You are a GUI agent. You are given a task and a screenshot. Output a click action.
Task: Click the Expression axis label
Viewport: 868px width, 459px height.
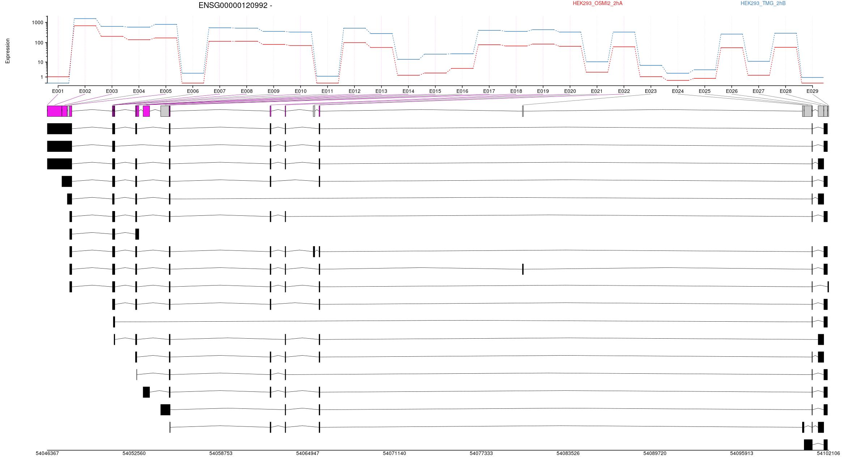point(8,51)
